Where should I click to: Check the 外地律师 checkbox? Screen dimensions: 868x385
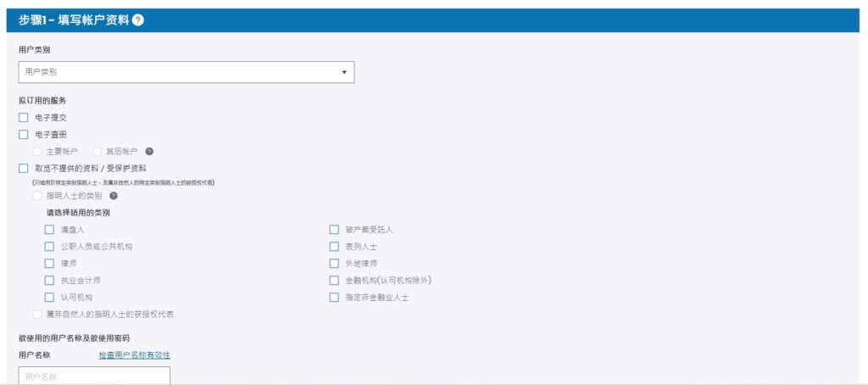(334, 263)
